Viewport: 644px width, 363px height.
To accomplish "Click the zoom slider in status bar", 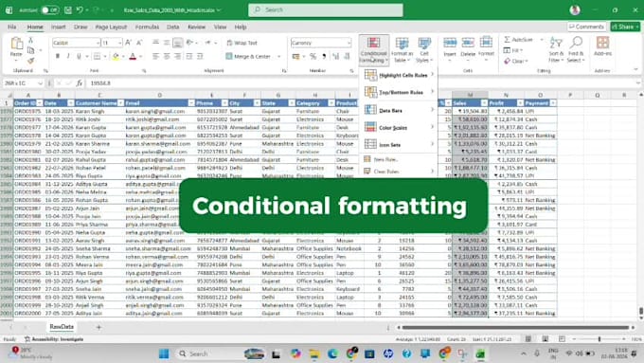I will [599, 339].
